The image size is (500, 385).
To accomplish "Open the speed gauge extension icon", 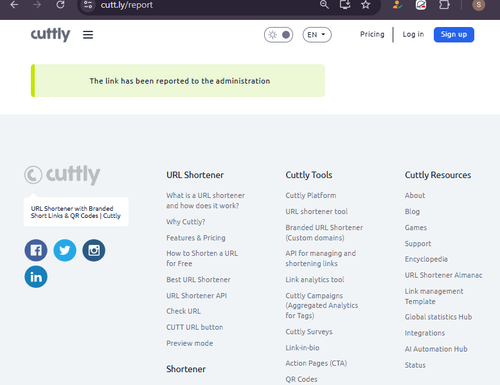I will point(421,5).
